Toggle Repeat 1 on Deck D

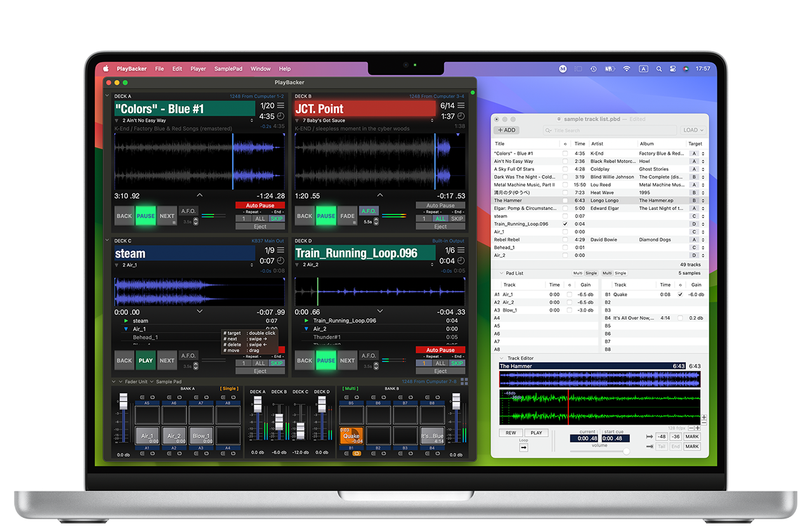[424, 364]
